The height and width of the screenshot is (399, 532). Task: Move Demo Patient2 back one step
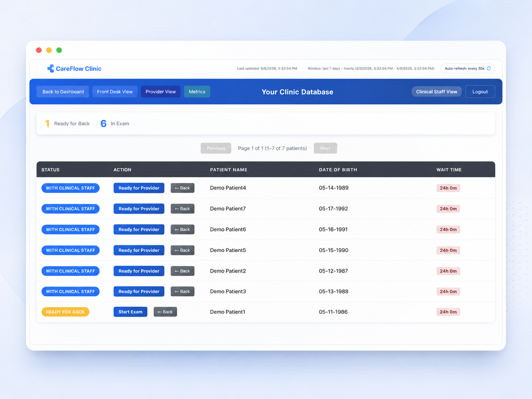[183, 271]
